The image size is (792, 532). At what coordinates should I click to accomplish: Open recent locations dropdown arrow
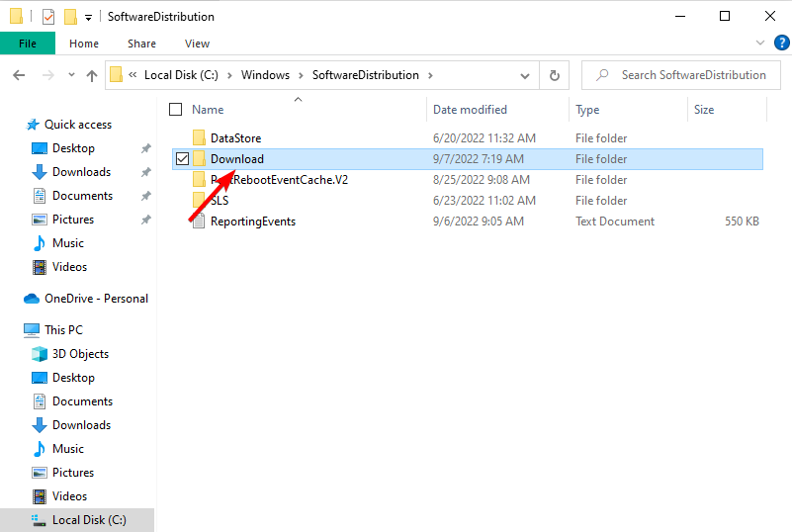click(71, 75)
